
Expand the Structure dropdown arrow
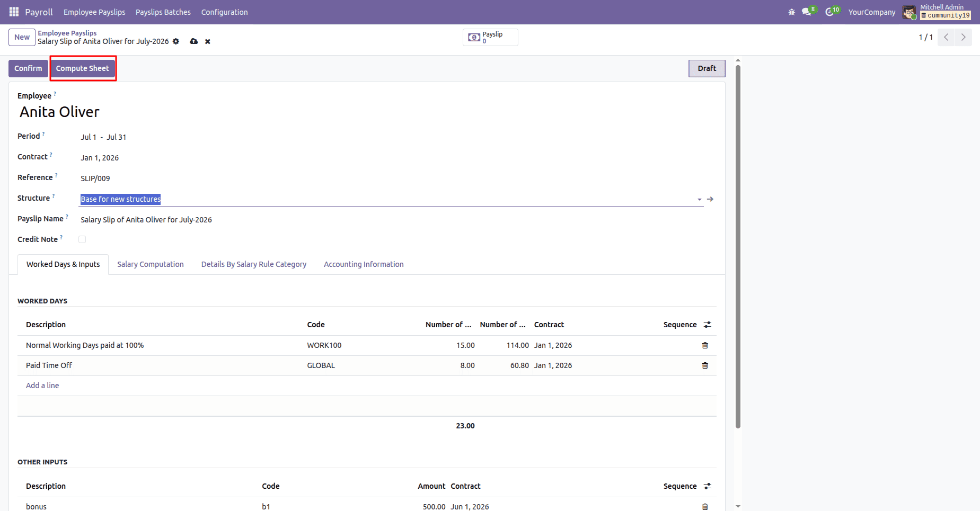click(700, 200)
